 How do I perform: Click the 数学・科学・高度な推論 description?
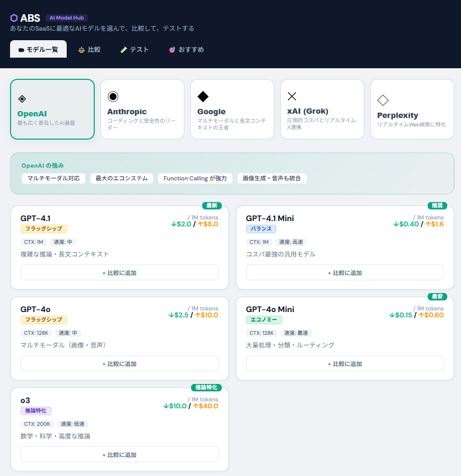pos(55,436)
